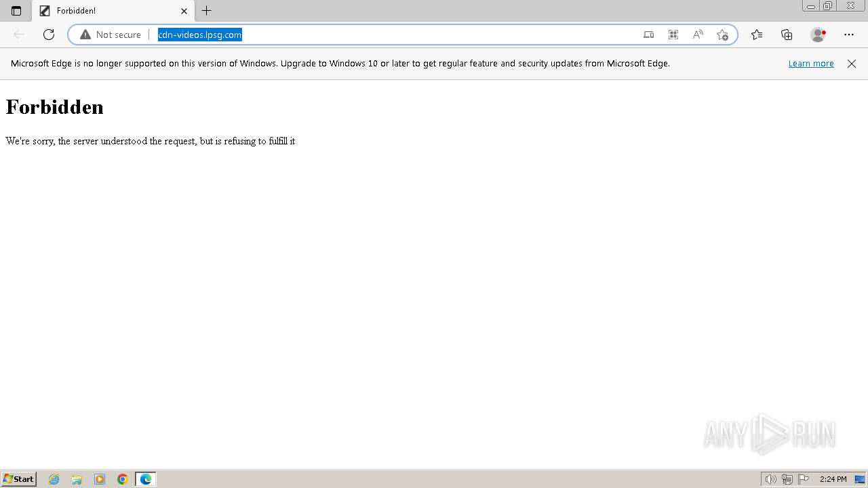Open the Windows Start menu
Viewport: 868px width, 488px height.
[x=18, y=479]
